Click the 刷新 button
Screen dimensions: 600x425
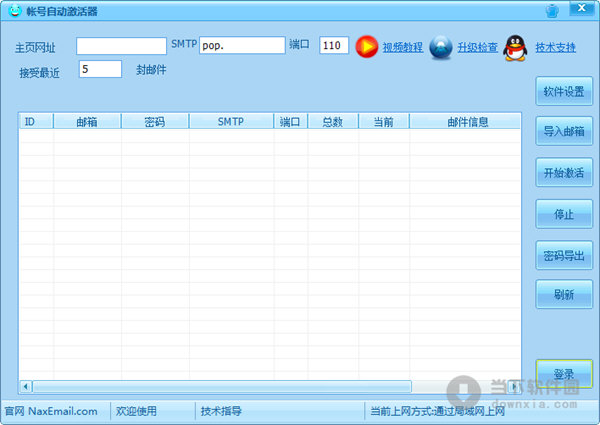point(564,294)
